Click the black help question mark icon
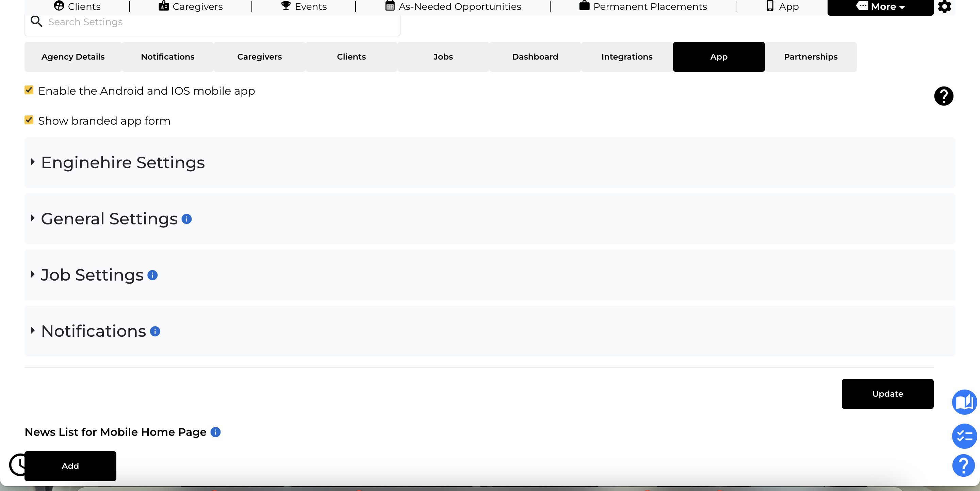This screenshot has height=491, width=980. tap(944, 96)
